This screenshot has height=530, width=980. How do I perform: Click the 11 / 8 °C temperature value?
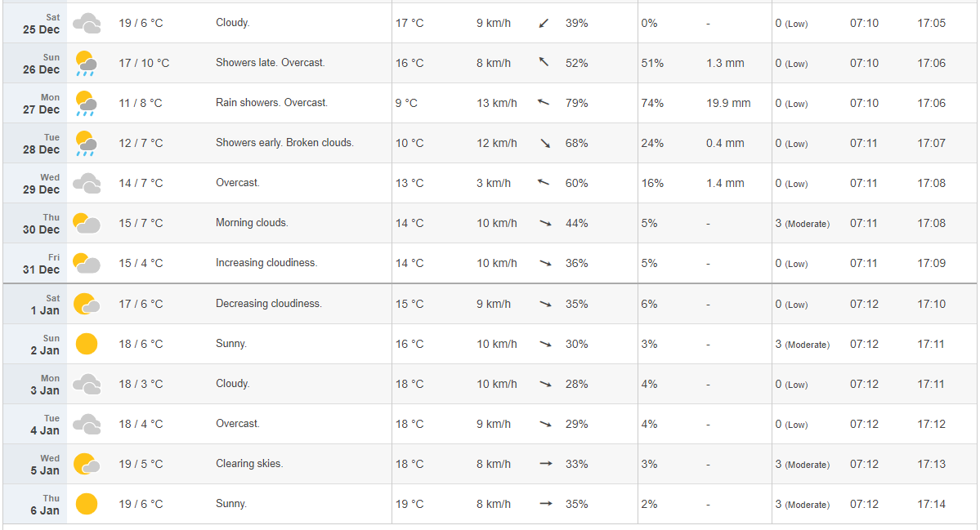(141, 103)
